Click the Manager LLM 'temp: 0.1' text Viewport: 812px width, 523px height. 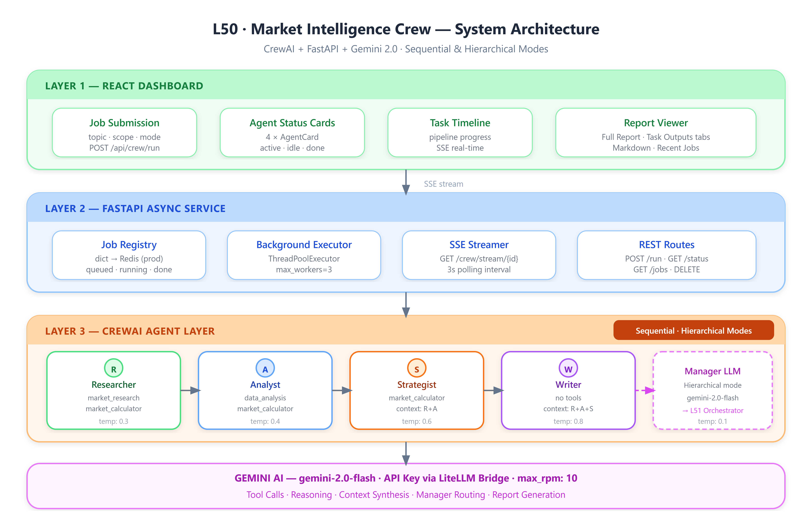coord(712,422)
